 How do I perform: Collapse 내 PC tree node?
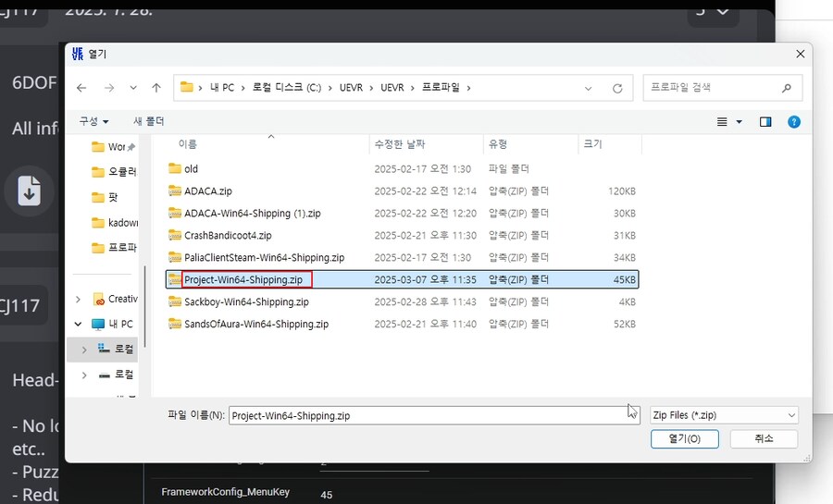tap(79, 325)
